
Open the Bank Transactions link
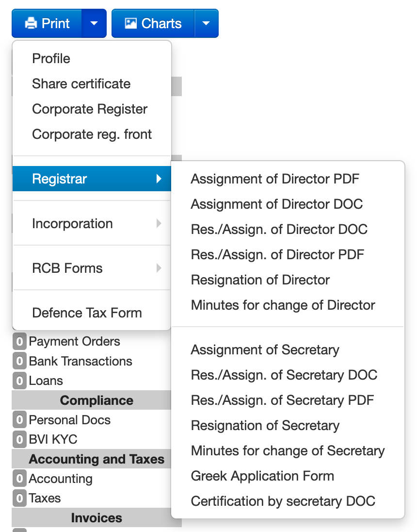tap(80, 362)
